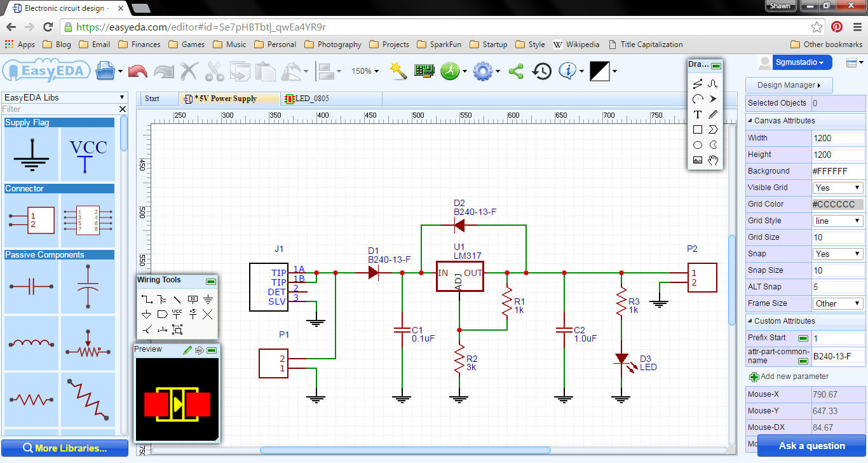The image size is (868, 463).
Task: Switch to the Start tab
Action: 158,98
